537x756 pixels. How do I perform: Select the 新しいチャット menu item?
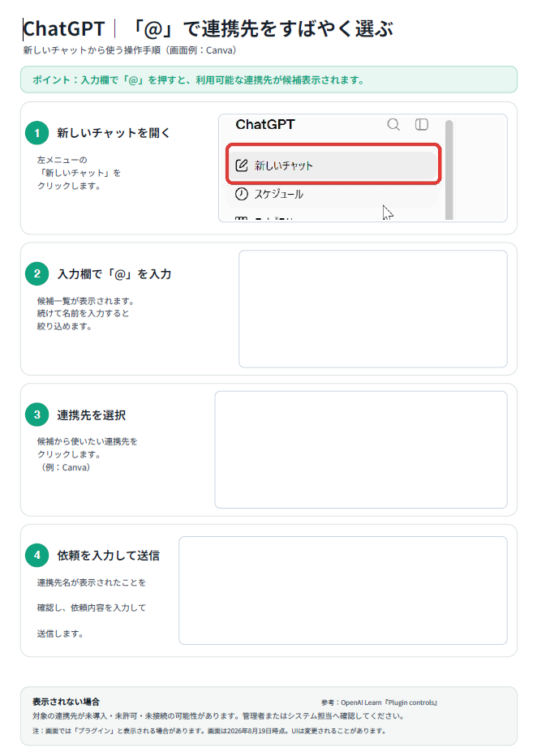coord(333,165)
